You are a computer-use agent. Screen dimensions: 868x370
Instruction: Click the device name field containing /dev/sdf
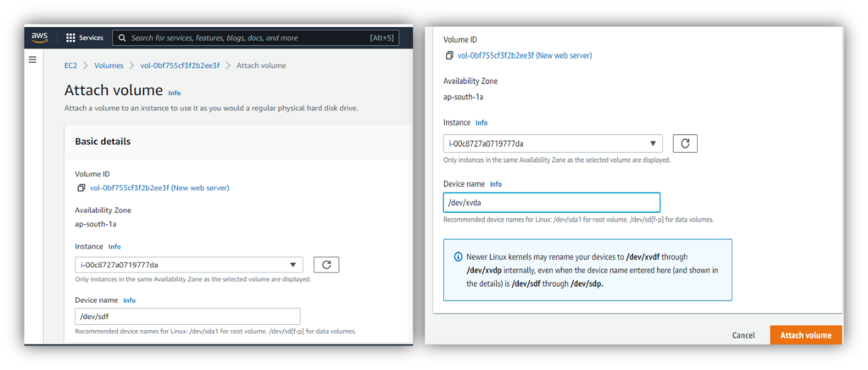click(187, 316)
